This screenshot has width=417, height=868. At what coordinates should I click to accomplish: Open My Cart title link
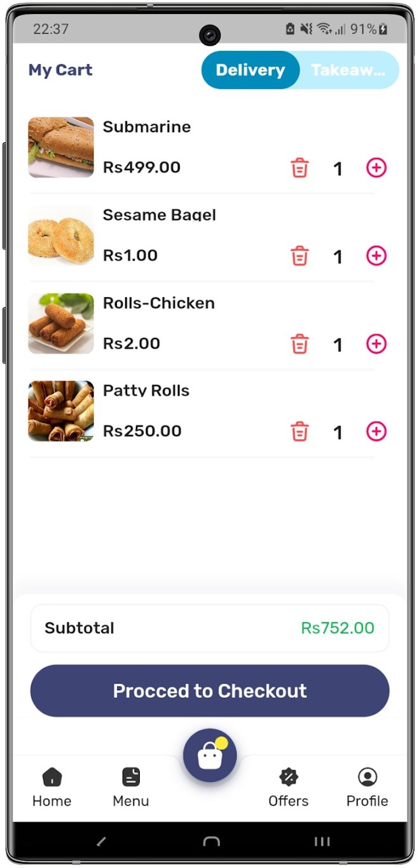coord(60,70)
